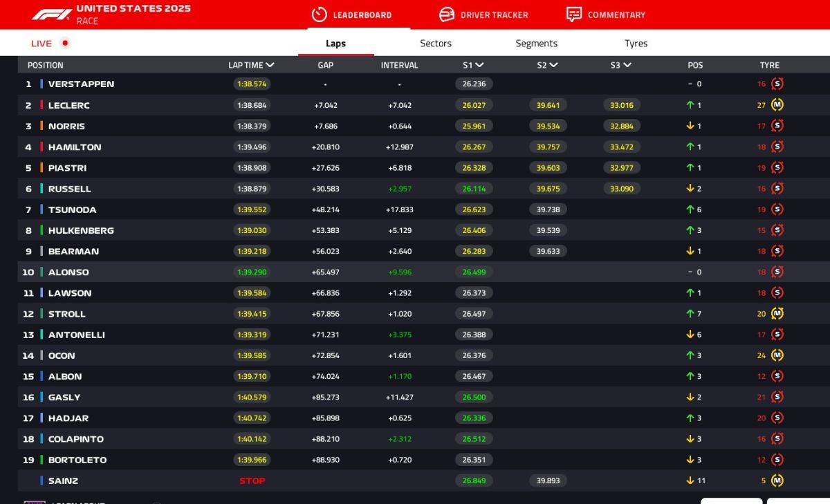
Task: Click the Driver Tracker helmet icon
Action: pos(447,15)
